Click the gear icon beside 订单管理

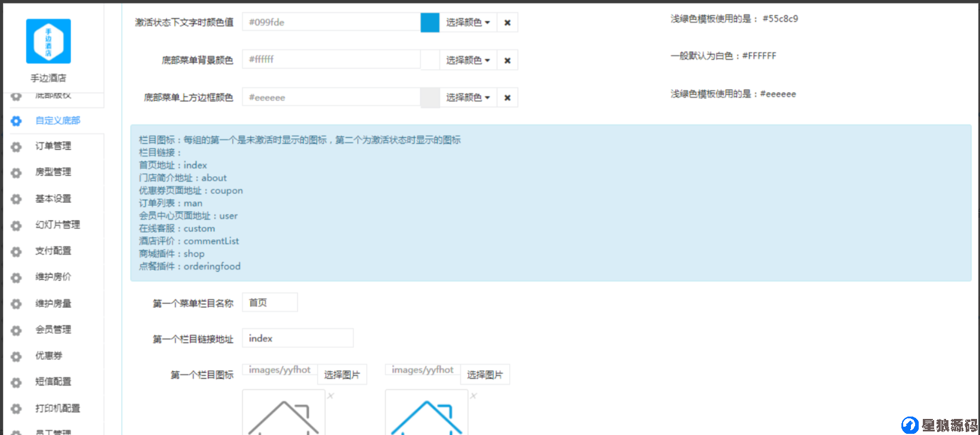point(17,146)
